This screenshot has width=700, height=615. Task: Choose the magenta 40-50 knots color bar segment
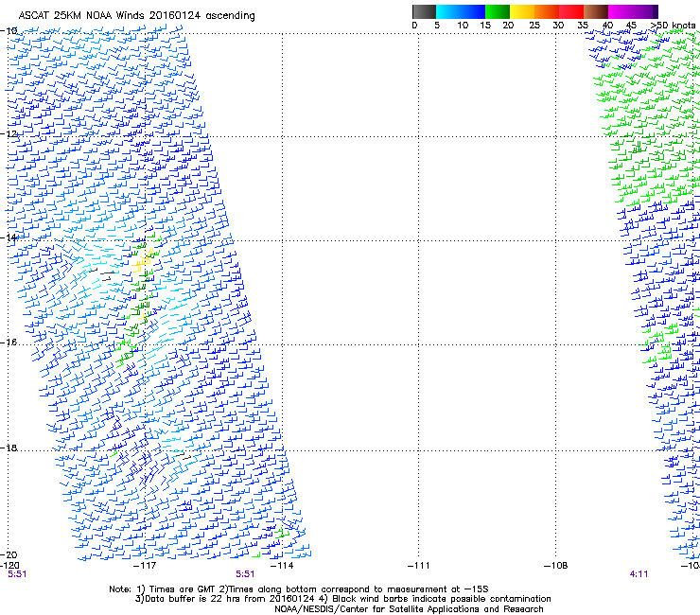tap(633, 11)
